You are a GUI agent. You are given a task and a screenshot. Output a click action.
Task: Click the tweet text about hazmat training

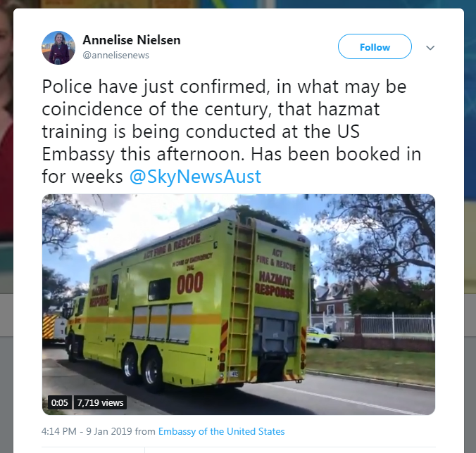tap(232, 132)
